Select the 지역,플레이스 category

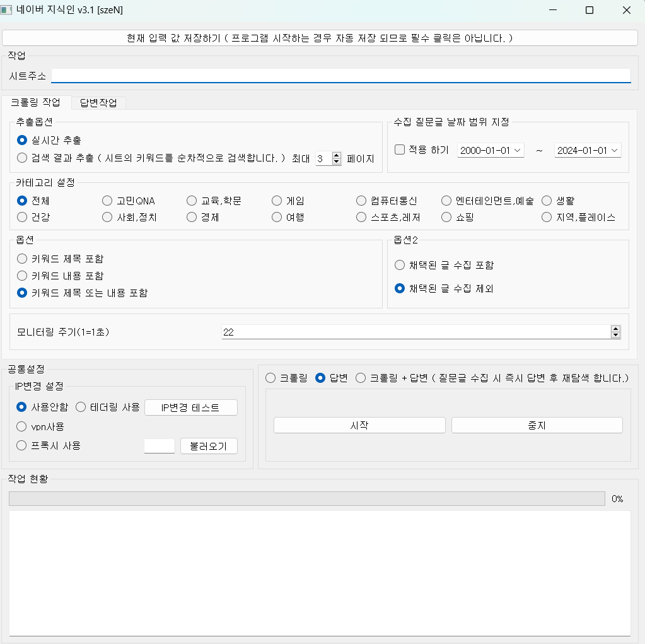point(578,217)
